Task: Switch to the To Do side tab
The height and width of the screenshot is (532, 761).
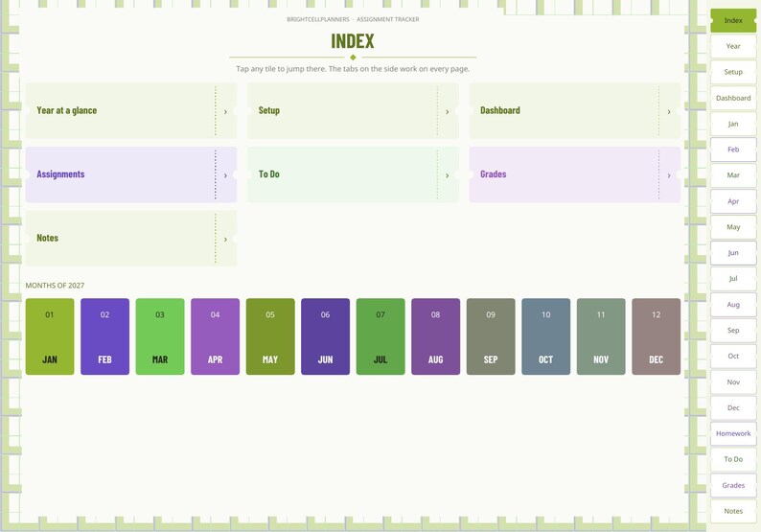Action: pyautogui.click(x=733, y=459)
